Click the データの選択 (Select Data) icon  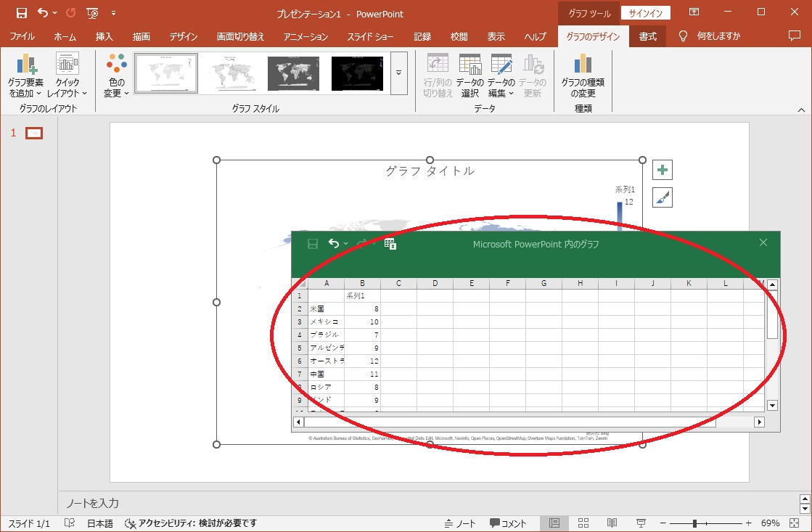470,65
